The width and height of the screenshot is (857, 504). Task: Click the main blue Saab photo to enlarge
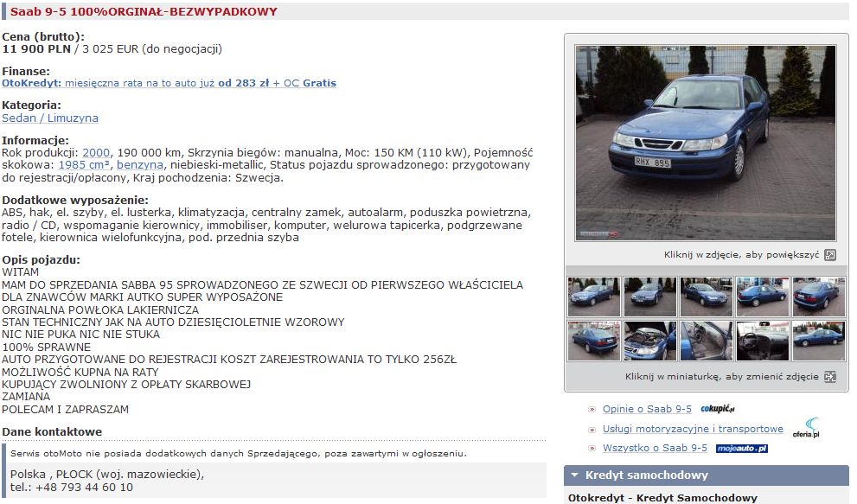[x=705, y=143]
